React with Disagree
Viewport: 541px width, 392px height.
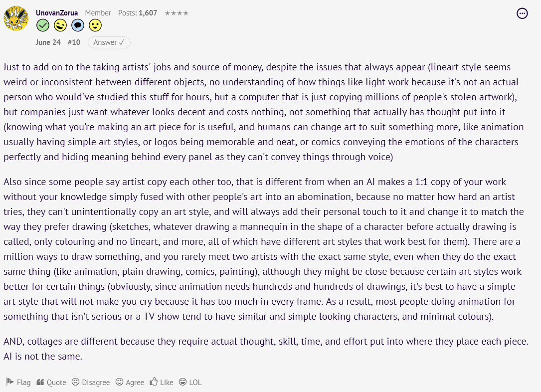click(x=91, y=382)
